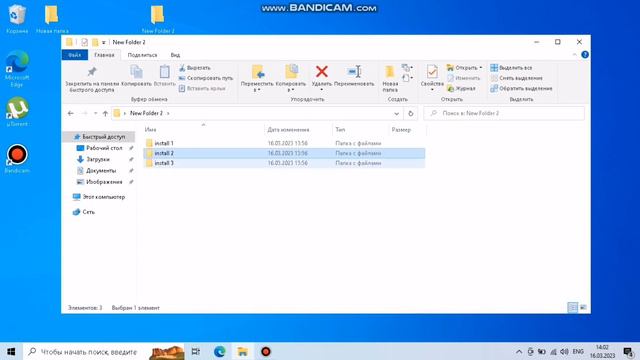Click the Refresh button
640x360 pixels.
[411, 113]
